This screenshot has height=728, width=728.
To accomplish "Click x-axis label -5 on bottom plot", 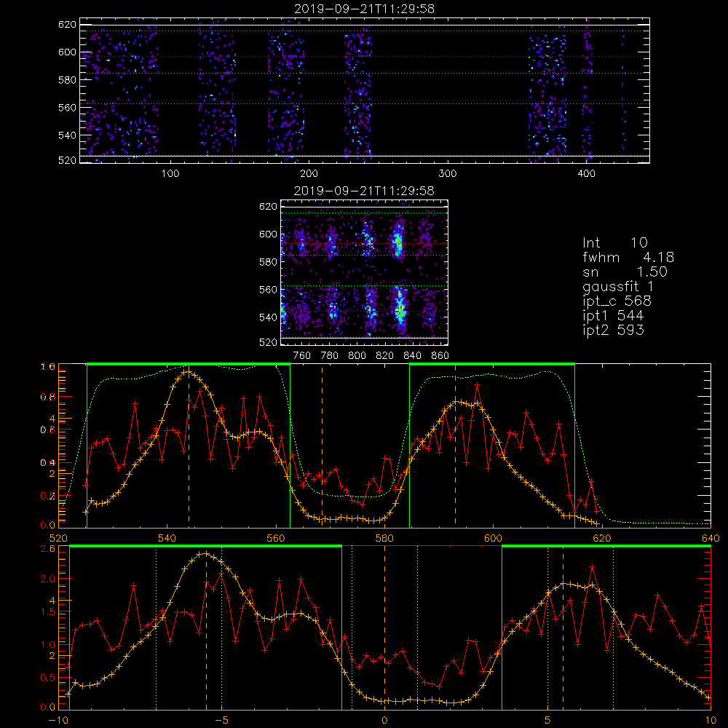I will 221,721.
